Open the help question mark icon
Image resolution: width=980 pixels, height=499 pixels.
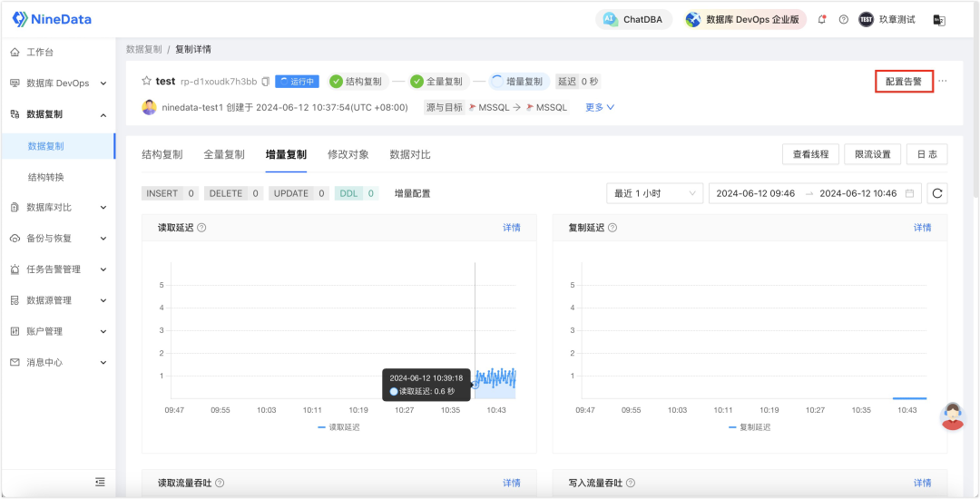pyautogui.click(x=844, y=19)
